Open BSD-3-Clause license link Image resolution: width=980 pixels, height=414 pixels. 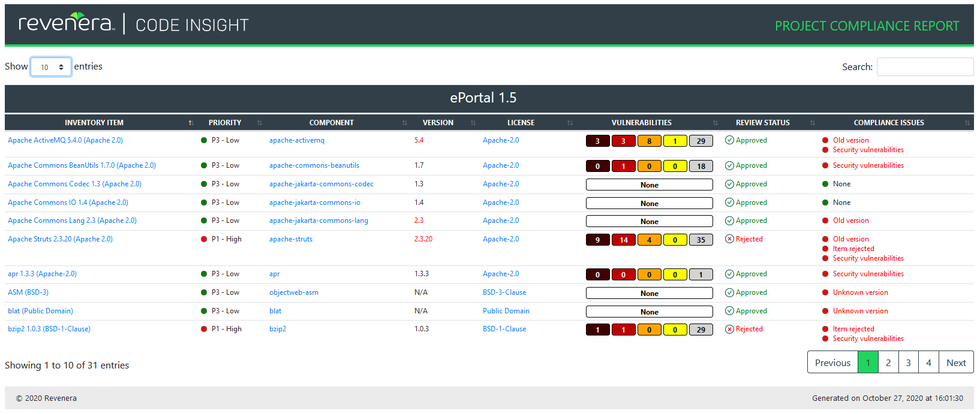coord(504,292)
